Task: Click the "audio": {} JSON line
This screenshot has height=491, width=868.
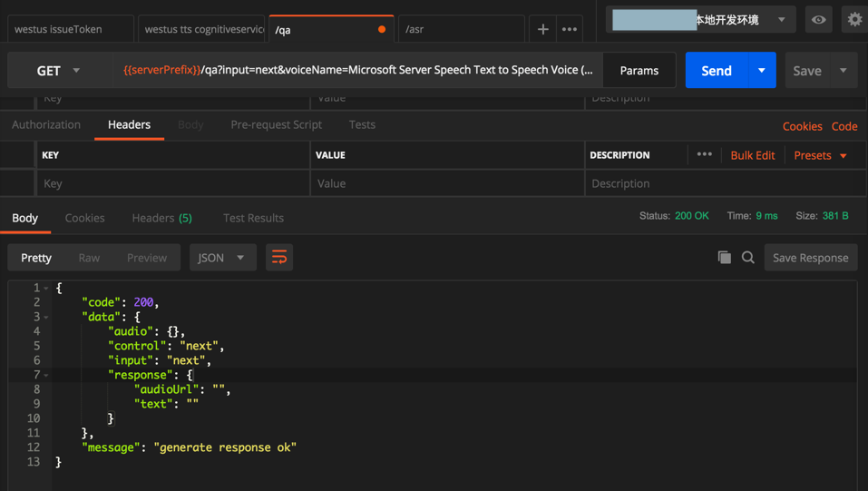Action: coord(146,331)
